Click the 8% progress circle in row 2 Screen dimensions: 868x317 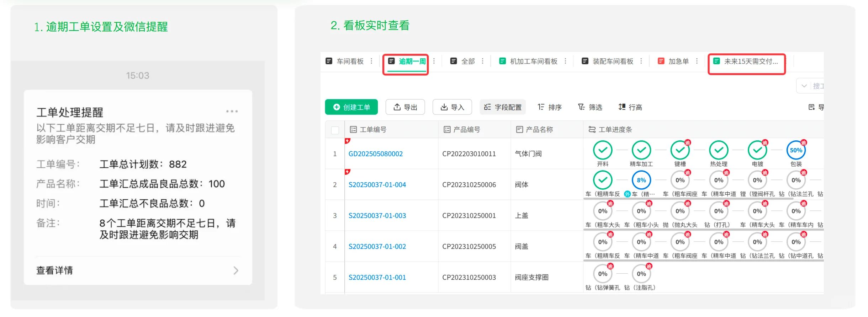click(x=641, y=180)
